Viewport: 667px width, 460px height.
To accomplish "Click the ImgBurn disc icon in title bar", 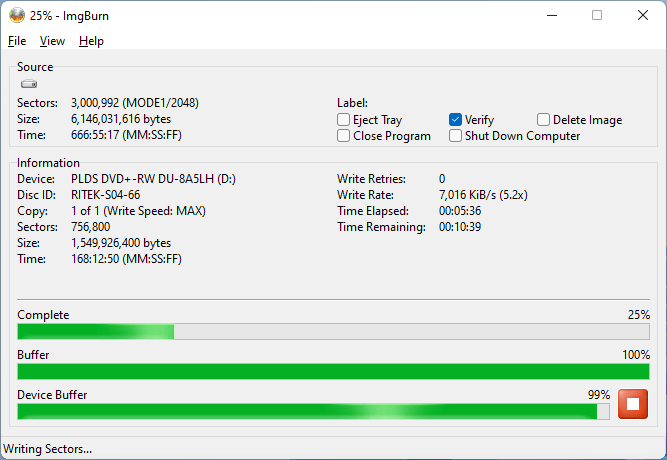I will click(x=16, y=15).
